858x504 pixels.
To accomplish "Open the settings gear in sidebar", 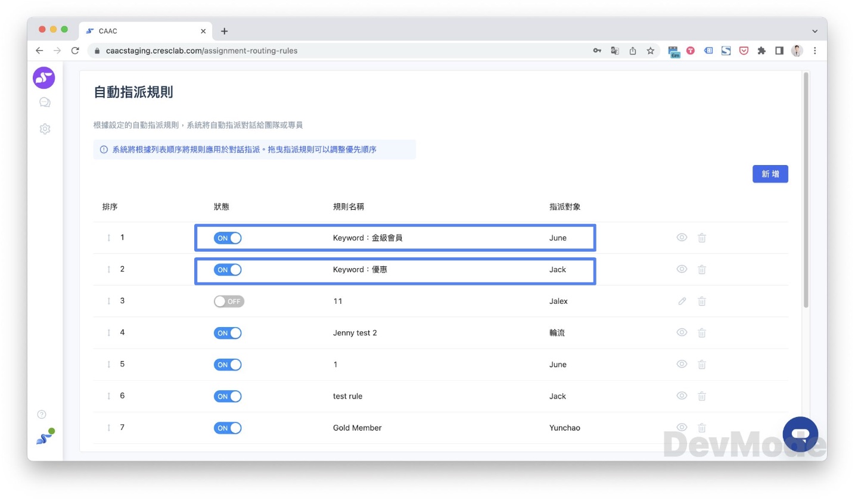I will pyautogui.click(x=45, y=129).
